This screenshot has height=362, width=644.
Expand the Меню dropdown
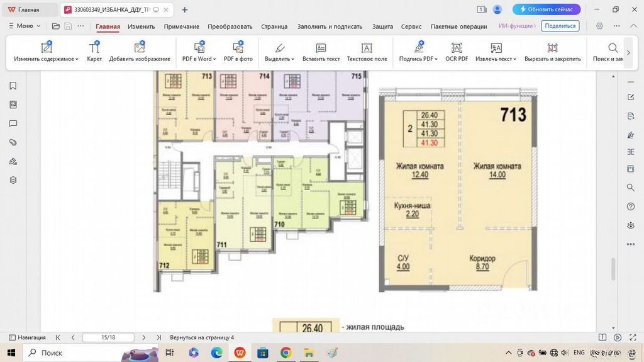pyautogui.click(x=25, y=26)
